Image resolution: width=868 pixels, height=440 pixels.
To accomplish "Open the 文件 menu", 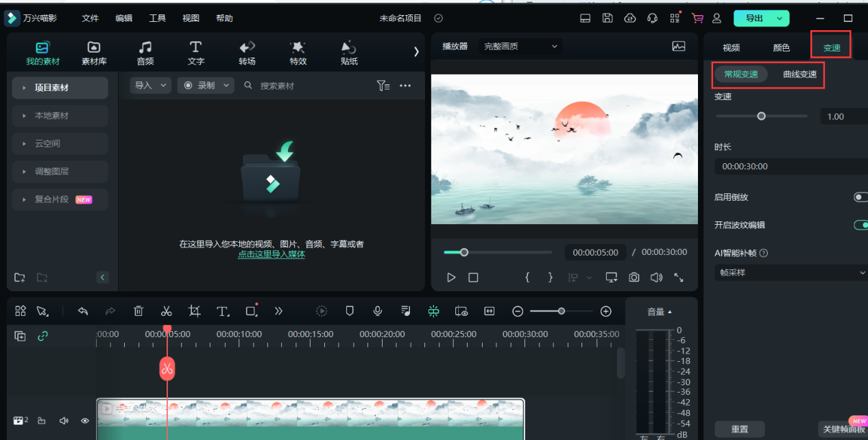I will (91, 19).
